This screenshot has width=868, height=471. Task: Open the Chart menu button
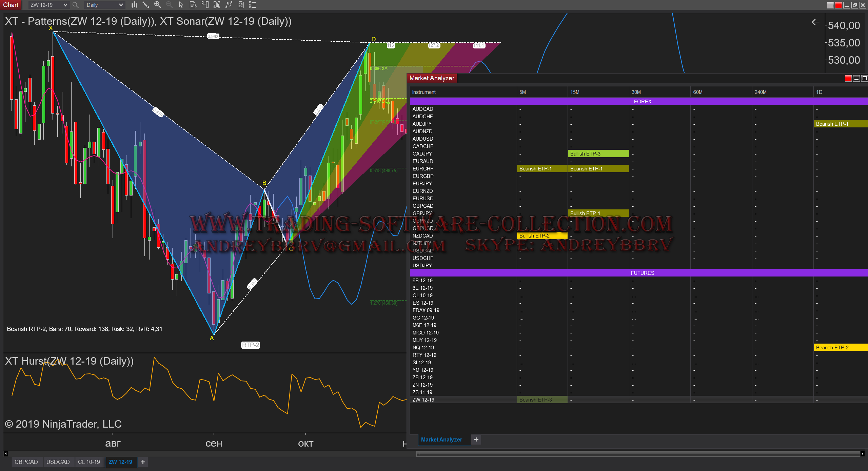tap(11, 5)
